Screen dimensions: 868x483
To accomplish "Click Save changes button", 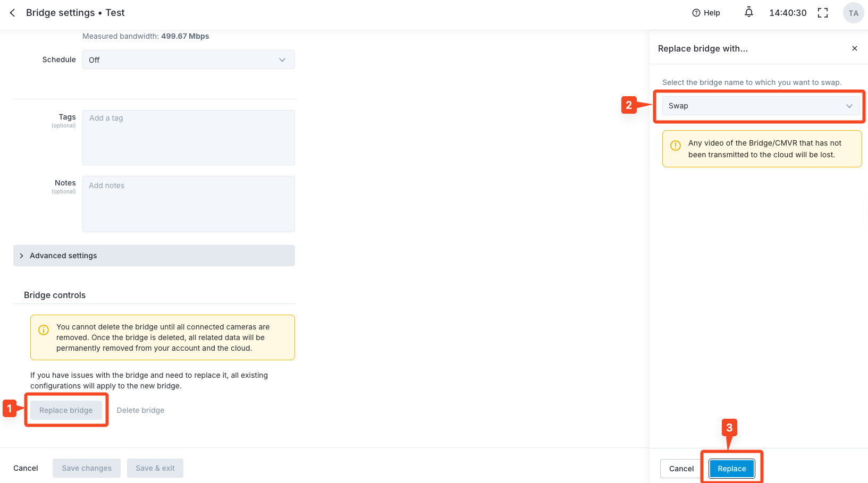I will tap(87, 468).
